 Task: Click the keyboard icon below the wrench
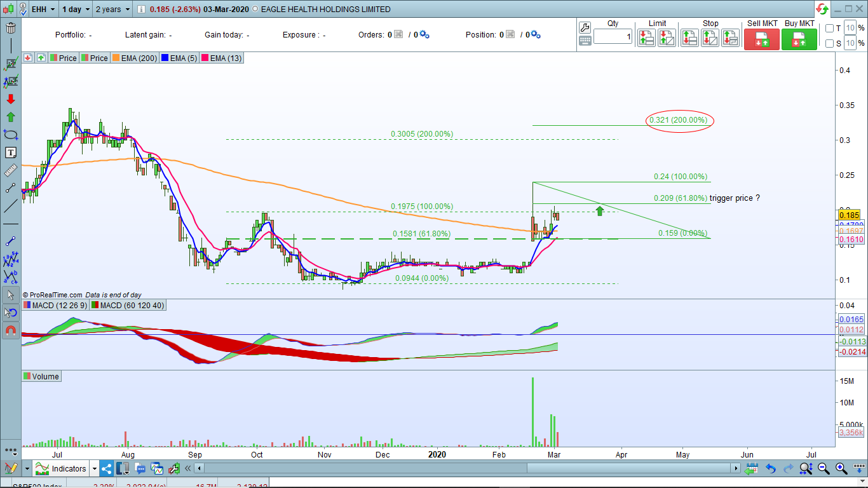[x=585, y=40]
